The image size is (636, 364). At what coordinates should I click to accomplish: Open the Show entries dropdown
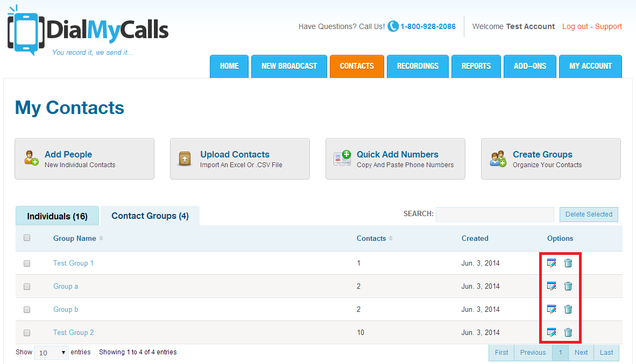[x=52, y=353]
